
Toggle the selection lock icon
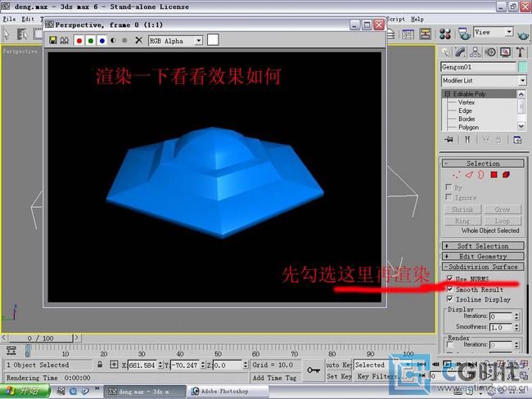[100, 365]
